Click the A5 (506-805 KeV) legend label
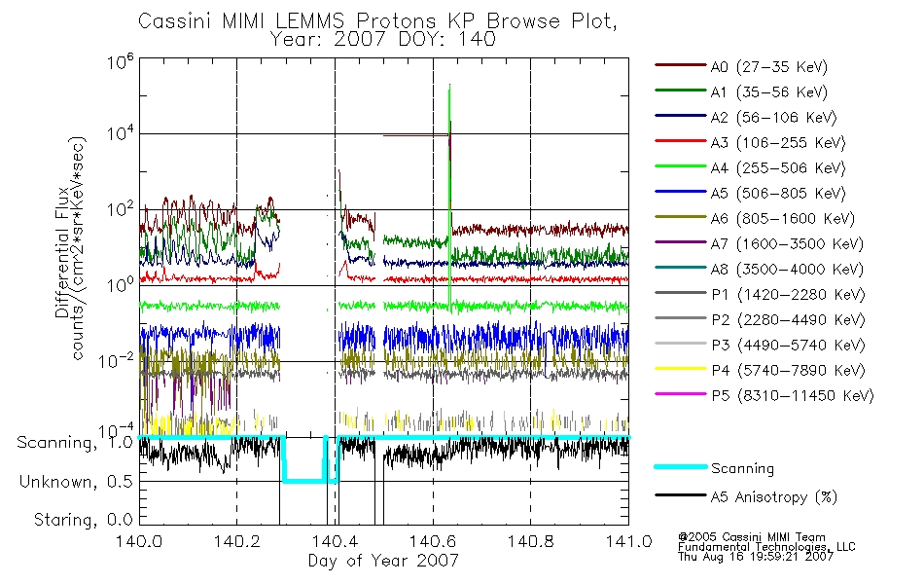 click(778, 194)
